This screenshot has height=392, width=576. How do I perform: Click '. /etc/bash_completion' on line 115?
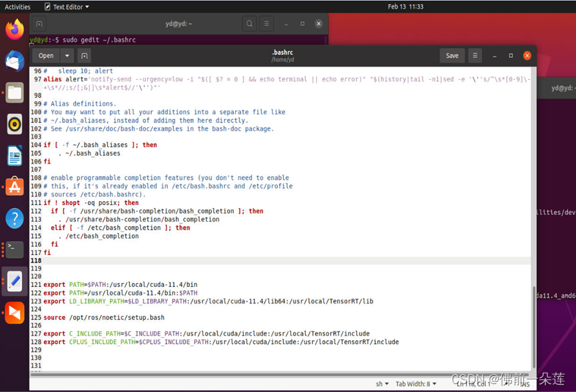tap(99, 236)
